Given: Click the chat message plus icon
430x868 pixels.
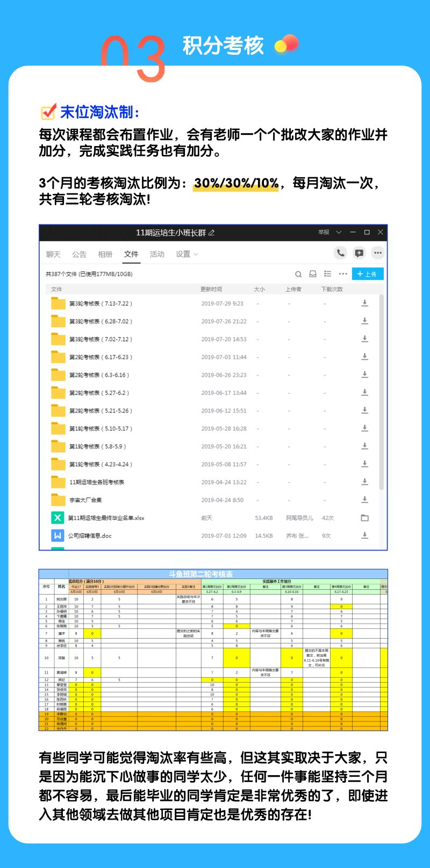Looking at the screenshot, I should click(x=359, y=253).
